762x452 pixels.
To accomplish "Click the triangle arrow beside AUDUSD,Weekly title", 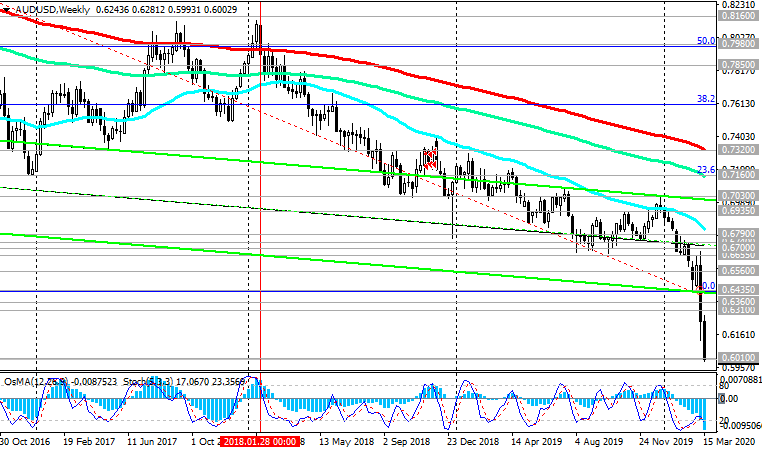I will [6, 8].
